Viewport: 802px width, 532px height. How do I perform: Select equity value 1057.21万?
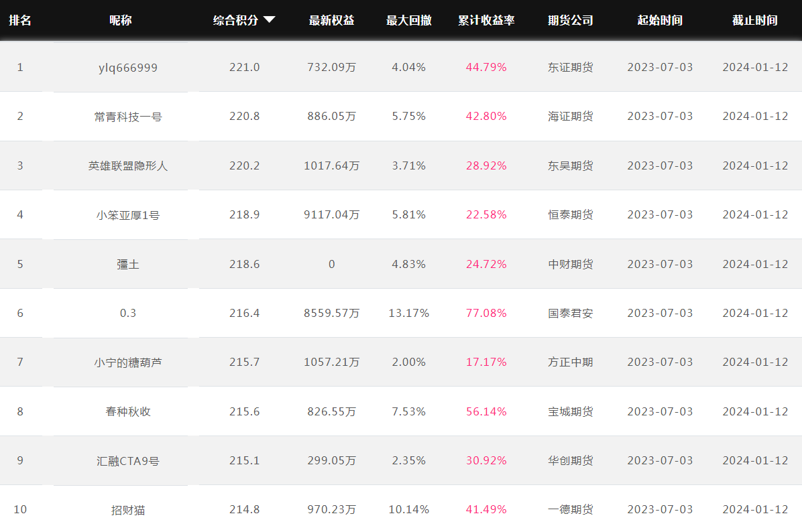[331, 362]
